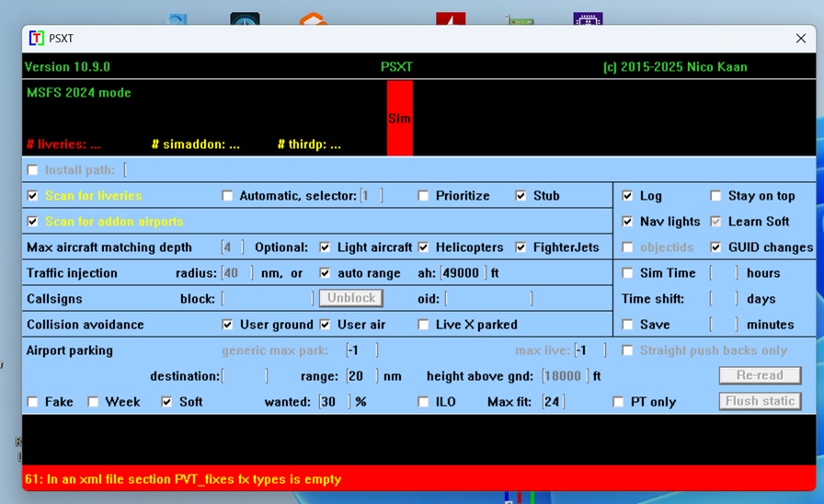Uncheck the Stub checkbox
824x504 pixels.
(x=521, y=196)
